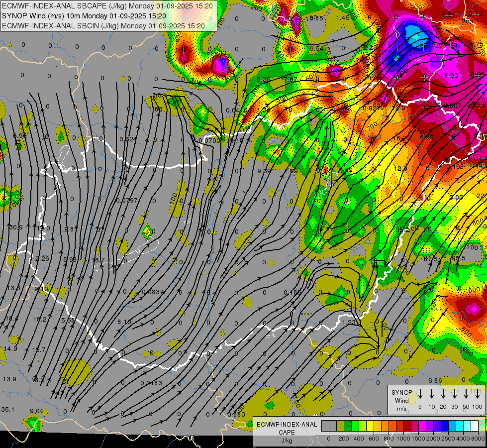Click the map value 5.05
This screenshot has width=487, height=448.
456,197
